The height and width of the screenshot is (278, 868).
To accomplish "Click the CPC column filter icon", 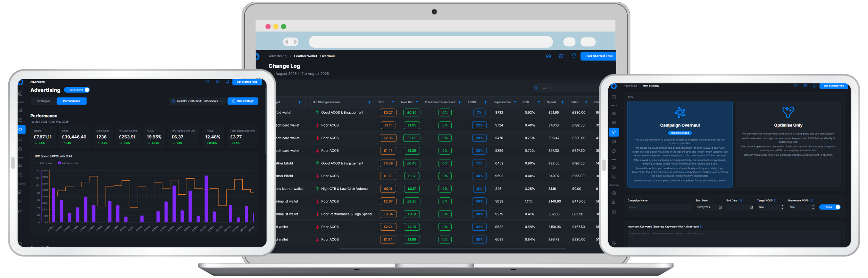I will (x=393, y=102).
